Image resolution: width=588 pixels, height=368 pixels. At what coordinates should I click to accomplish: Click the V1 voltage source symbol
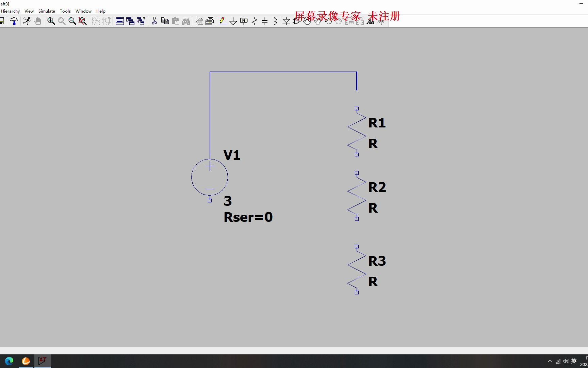point(210,177)
